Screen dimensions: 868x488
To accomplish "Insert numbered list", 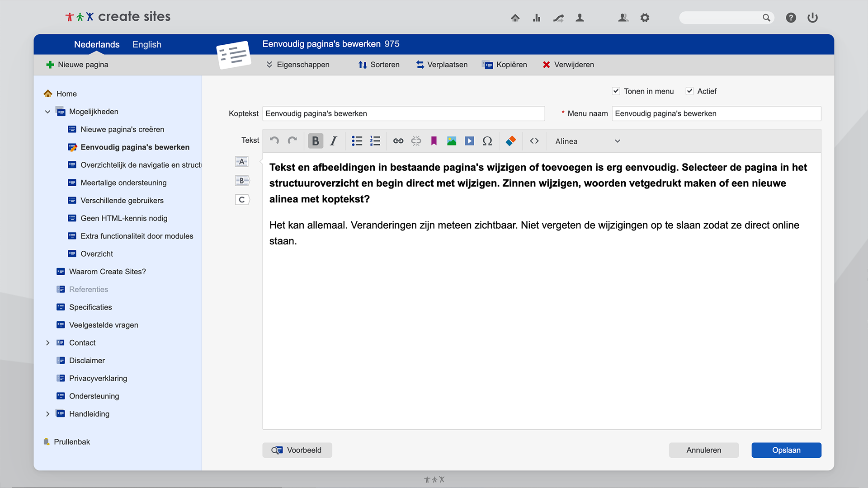I will click(375, 141).
